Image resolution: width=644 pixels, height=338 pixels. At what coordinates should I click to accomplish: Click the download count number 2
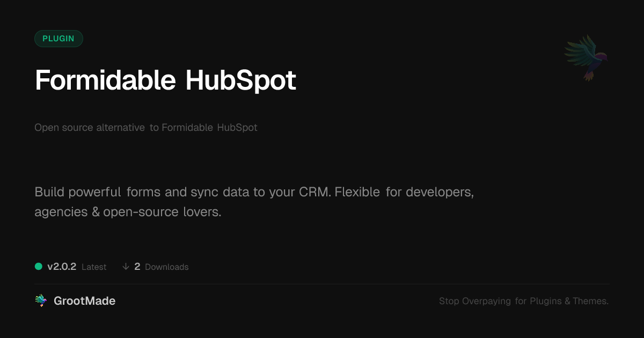pyautogui.click(x=137, y=267)
